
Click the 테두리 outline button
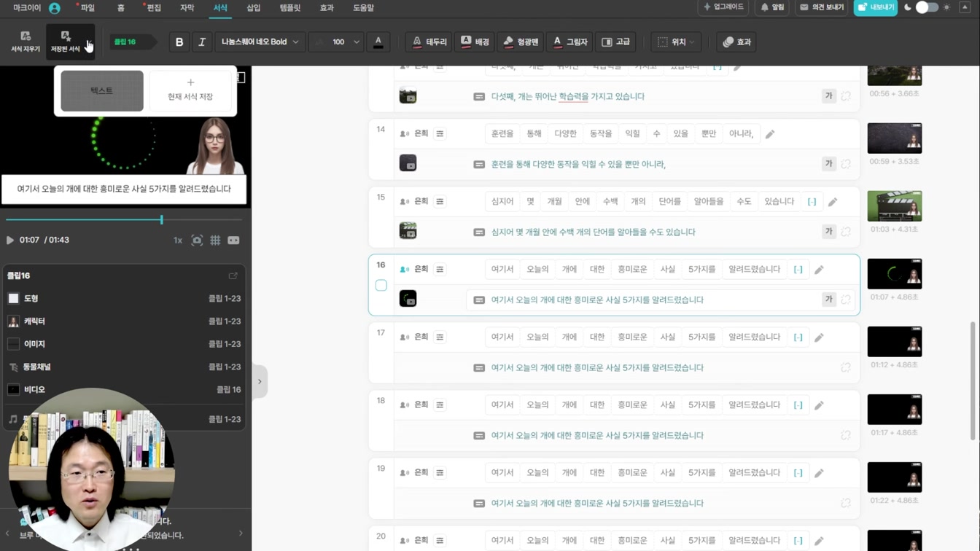click(429, 42)
